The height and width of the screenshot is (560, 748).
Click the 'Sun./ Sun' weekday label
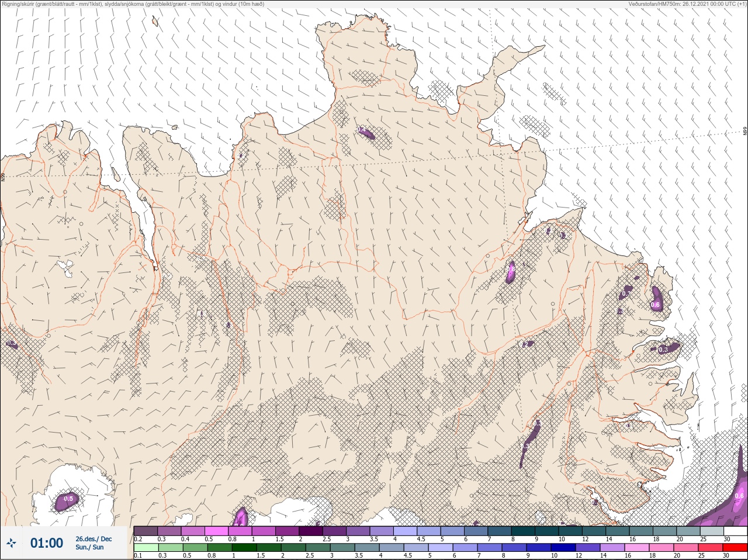(x=89, y=547)
